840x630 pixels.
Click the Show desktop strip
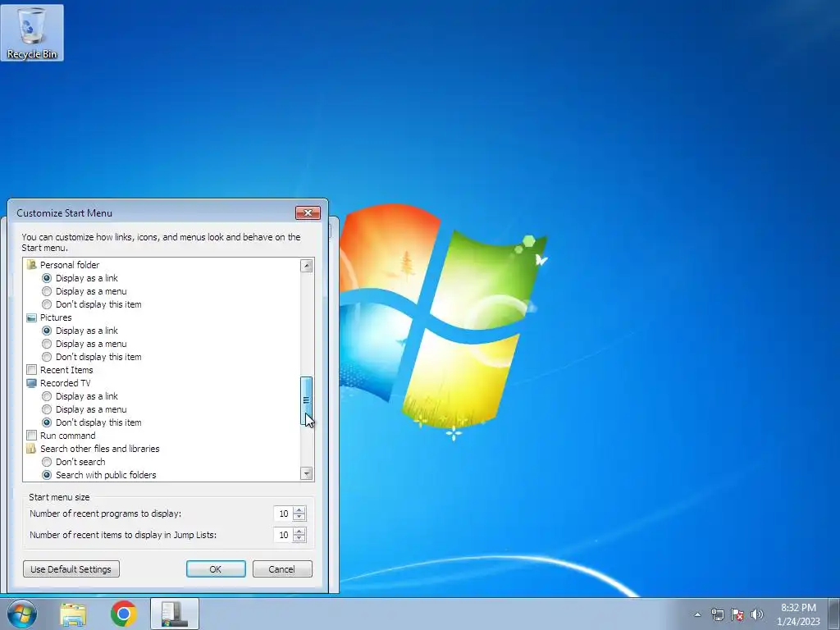(834, 614)
